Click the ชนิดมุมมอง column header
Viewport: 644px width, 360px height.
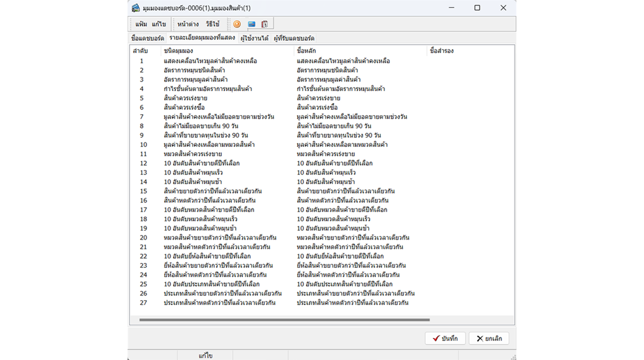point(228,51)
